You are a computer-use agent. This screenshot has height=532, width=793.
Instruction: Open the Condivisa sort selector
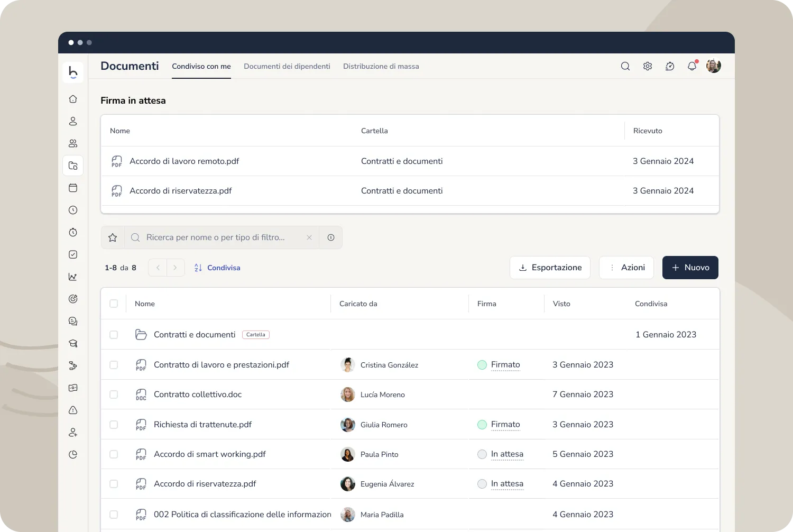(x=217, y=268)
